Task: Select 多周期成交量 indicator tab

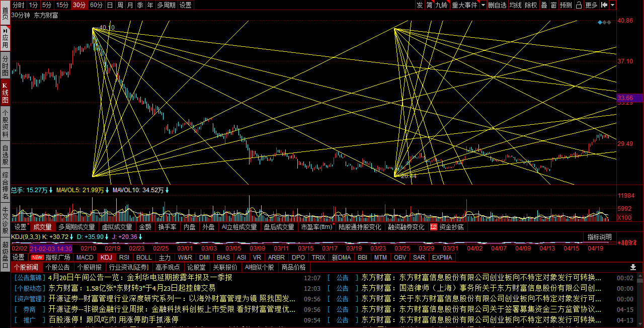Action: [x=76, y=227]
